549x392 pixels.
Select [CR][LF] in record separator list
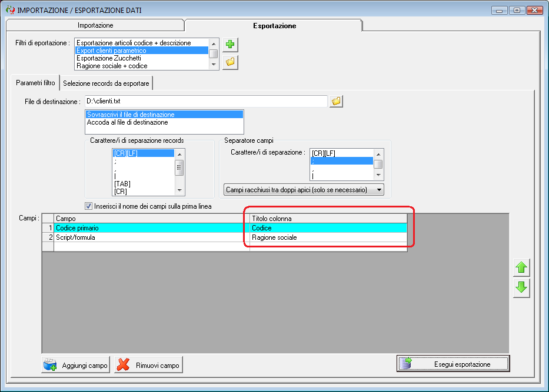coord(144,153)
